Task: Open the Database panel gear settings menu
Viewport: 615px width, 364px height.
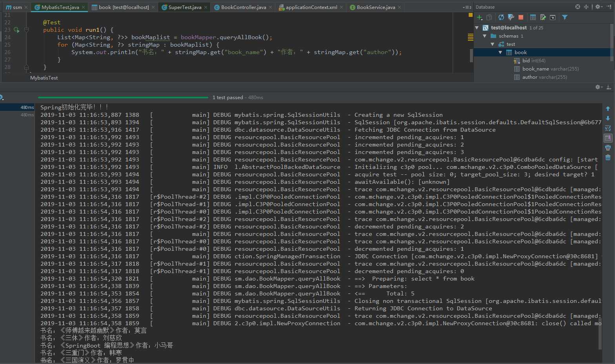Action: 599,7
